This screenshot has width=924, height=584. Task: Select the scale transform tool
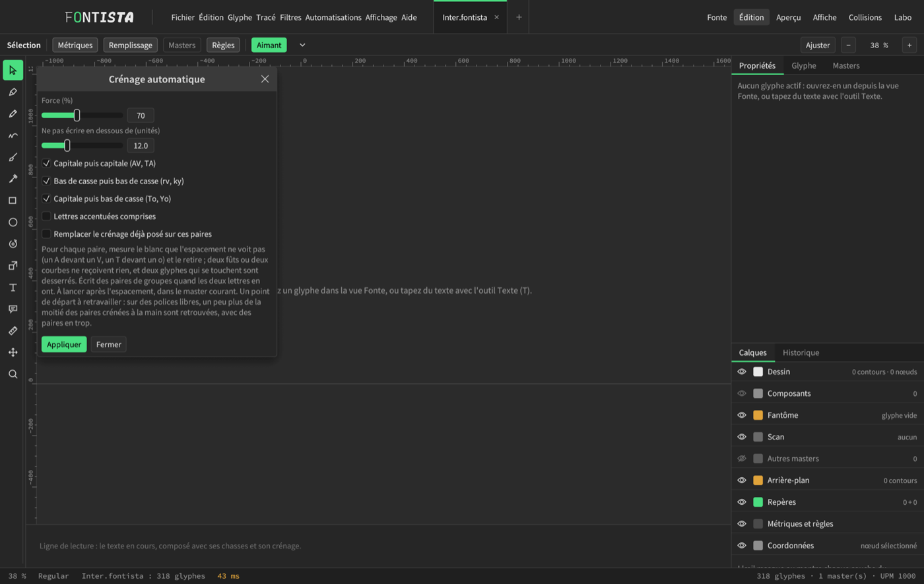tap(13, 265)
